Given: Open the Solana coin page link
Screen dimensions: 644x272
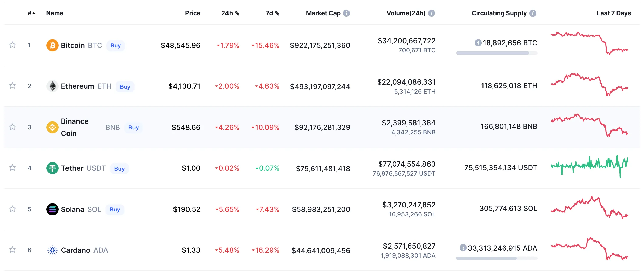Looking at the screenshot, I should [x=73, y=209].
